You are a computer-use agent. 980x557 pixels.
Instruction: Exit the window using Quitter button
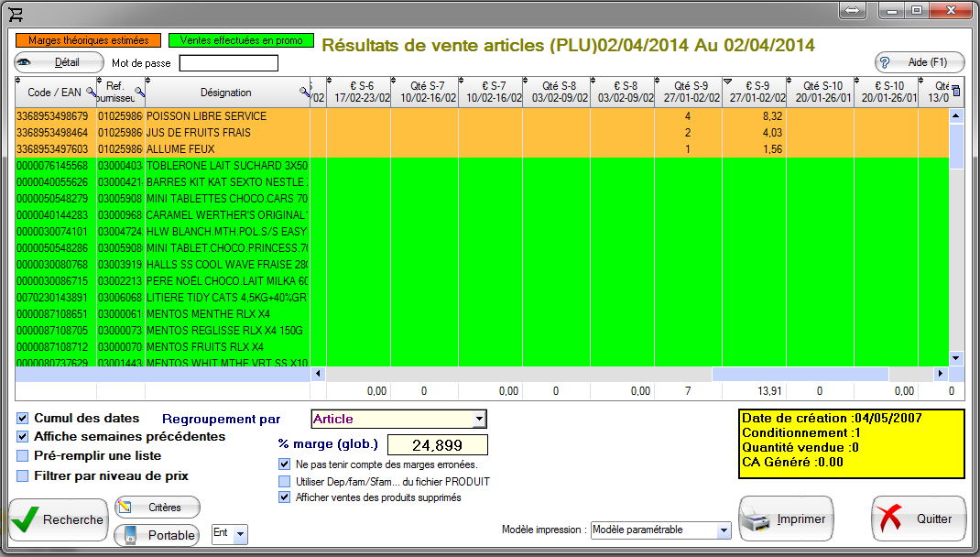919,519
